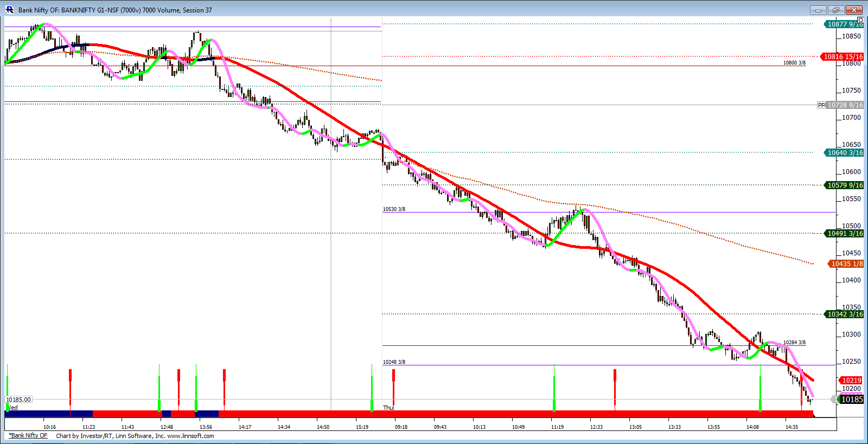Click the Thu session label
This screenshot has width=868, height=444.
388,408
